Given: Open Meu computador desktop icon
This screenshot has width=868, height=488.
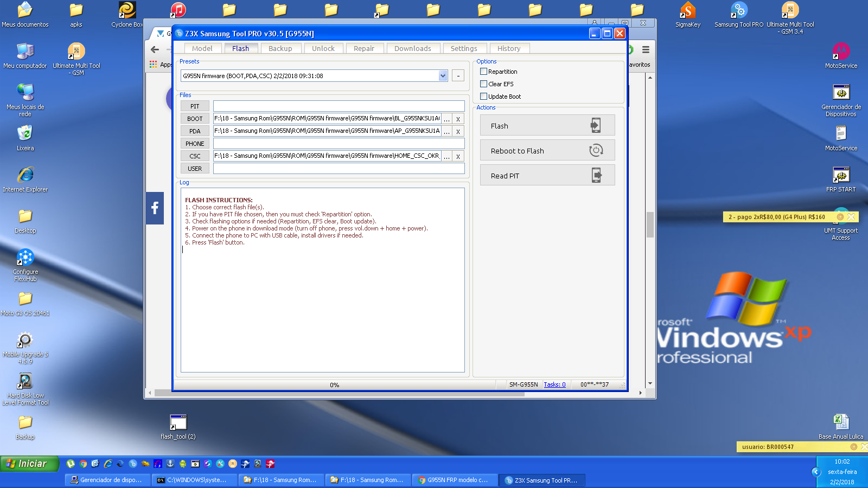Looking at the screenshot, I should point(25,56).
